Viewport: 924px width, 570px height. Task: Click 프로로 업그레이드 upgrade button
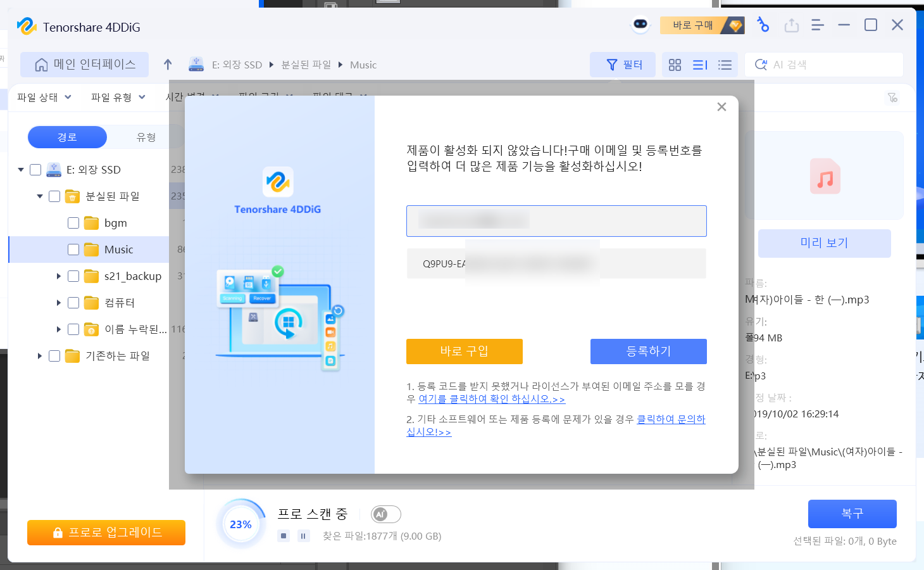point(106,533)
